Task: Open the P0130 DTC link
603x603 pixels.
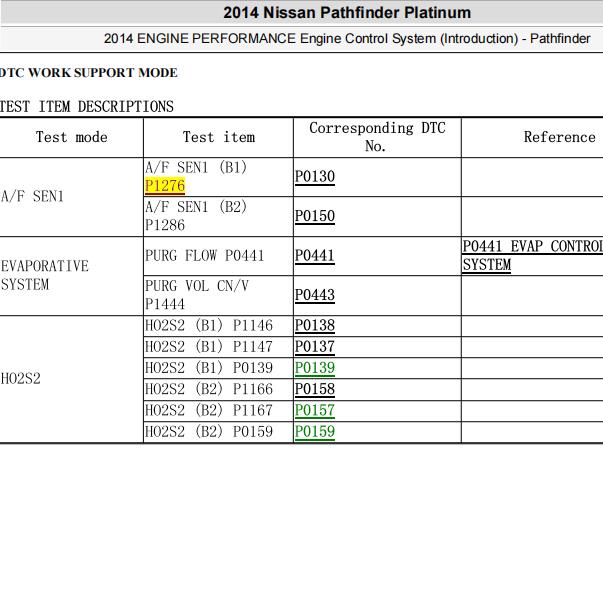Action: tap(315, 177)
